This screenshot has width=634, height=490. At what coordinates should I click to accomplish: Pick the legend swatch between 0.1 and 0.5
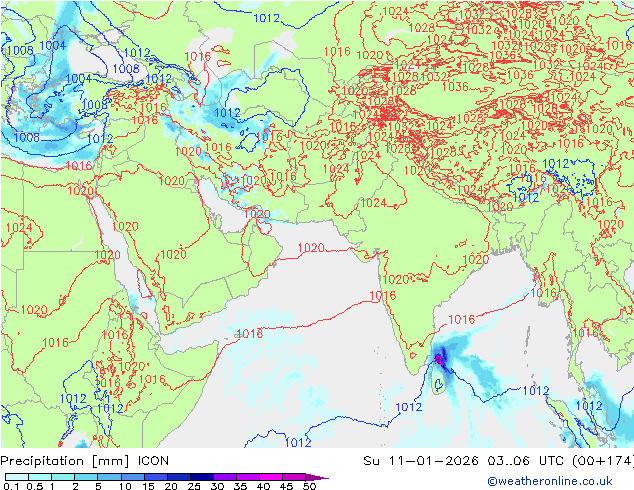pyautogui.click(x=17, y=477)
